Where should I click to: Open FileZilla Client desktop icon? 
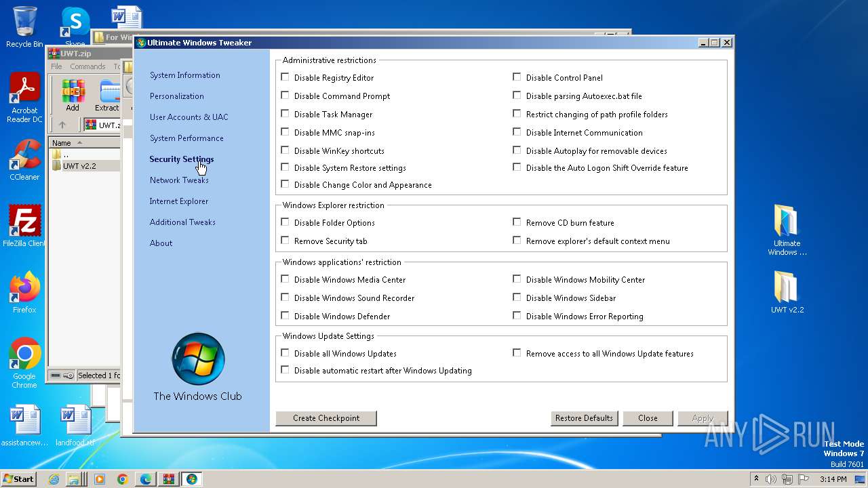coord(24,226)
